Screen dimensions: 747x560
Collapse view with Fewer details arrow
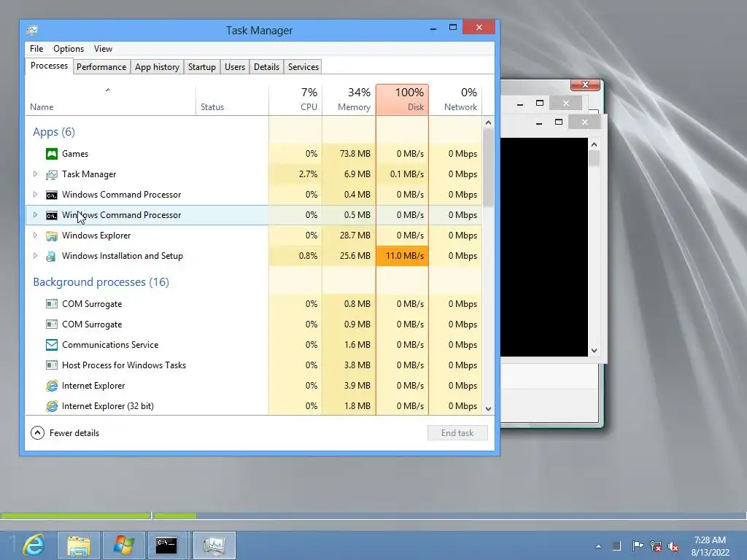(x=38, y=433)
